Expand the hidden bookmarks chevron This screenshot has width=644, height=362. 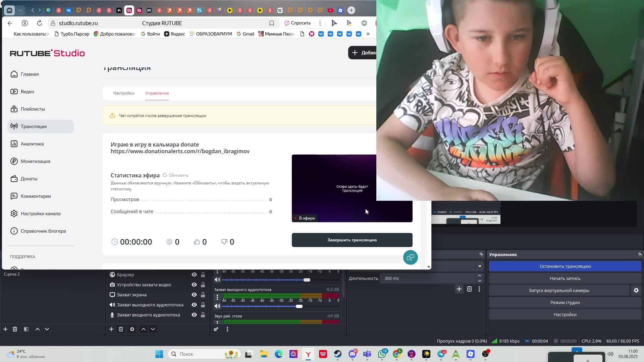pyautogui.click(x=368, y=34)
